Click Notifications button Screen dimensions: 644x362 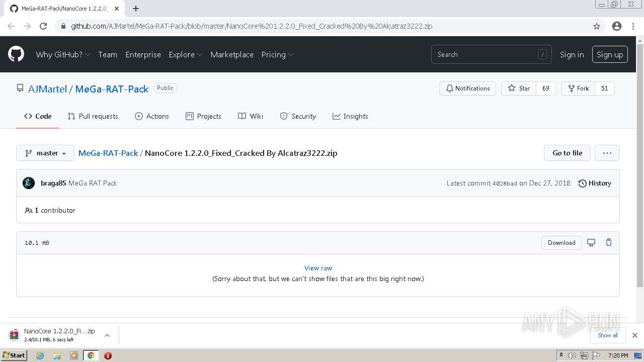click(x=468, y=88)
